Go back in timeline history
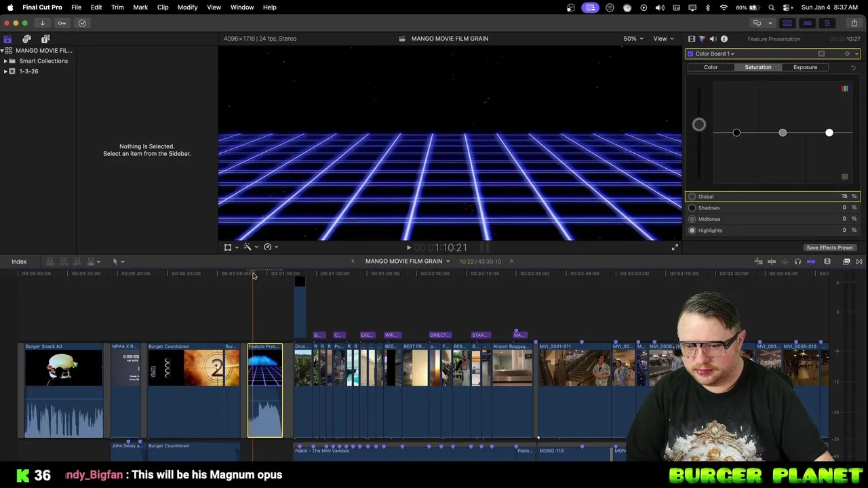Viewport: 868px width, 488px height. coord(353,262)
